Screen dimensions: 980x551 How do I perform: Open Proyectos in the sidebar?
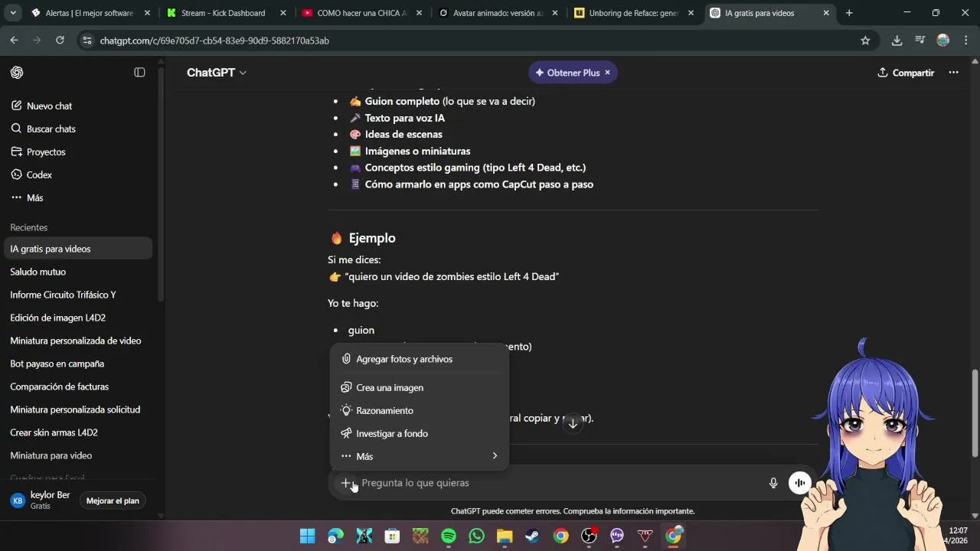point(78,152)
